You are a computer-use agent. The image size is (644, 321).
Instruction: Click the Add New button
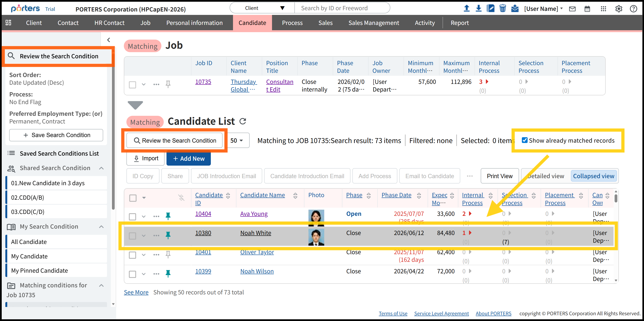pos(189,159)
